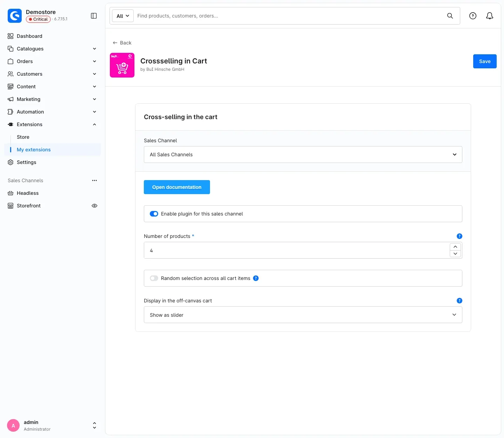Image resolution: width=504 pixels, height=438 pixels.
Task: Click the Marketing megaphone icon
Action: [x=10, y=99]
